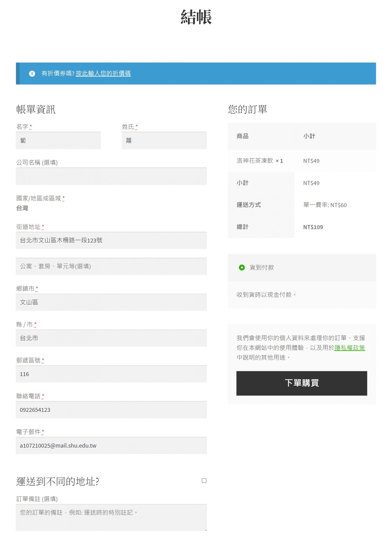Viewport: 392px width, 536px height.
Task: Click the apartment, suite, unit field
Action: 111,266
